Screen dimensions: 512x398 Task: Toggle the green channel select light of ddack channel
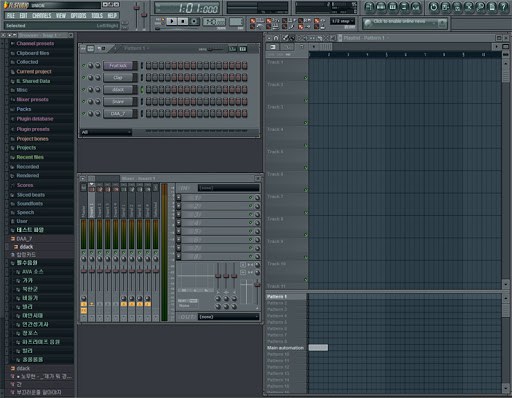pos(142,90)
